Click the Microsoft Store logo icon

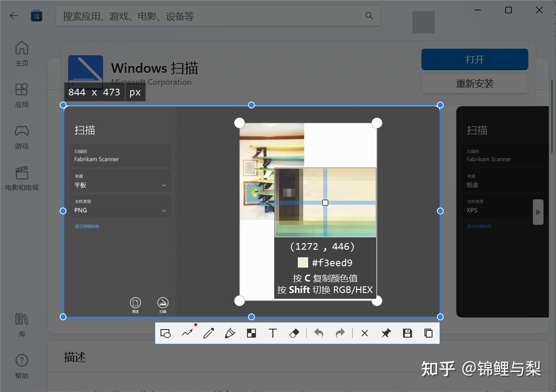click(37, 16)
